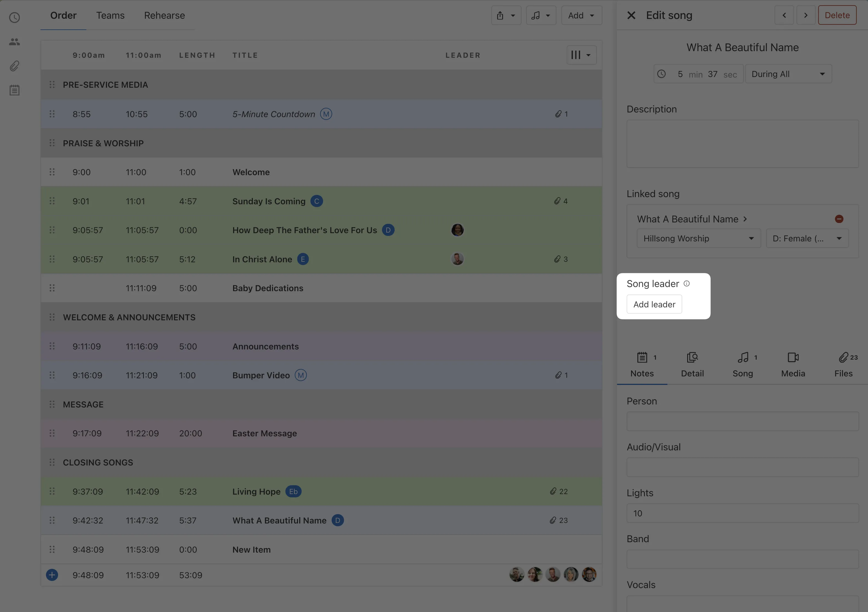
Task: Remove linked song with red minus icon
Action: click(x=839, y=219)
